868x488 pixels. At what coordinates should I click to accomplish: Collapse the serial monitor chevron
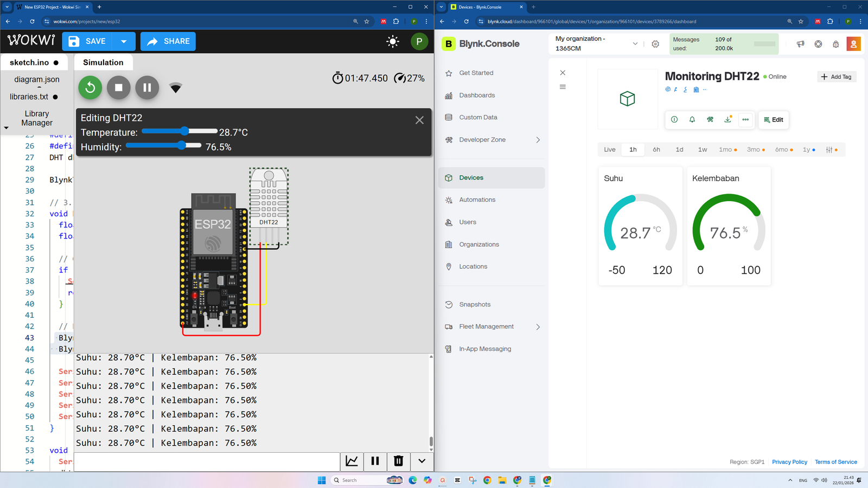pyautogui.click(x=422, y=461)
